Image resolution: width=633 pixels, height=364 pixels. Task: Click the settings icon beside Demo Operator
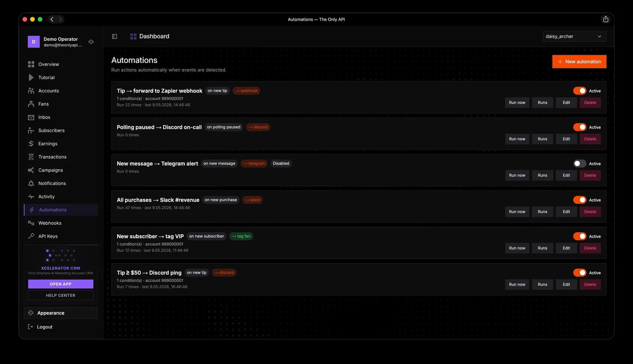coord(91,42)
